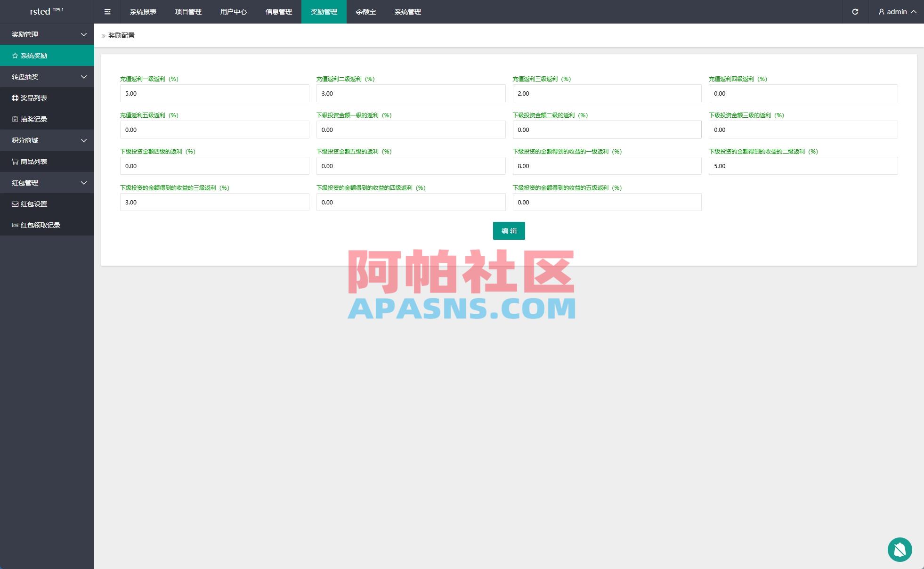Click the 红包设置 envelope icon item

pyautogui.click(x=15, y=203)
